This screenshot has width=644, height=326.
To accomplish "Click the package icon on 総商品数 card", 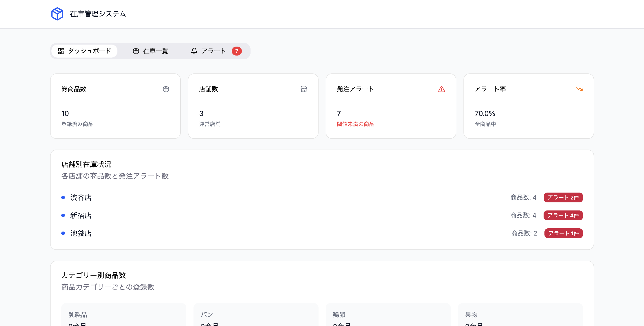I will point(166,89).
